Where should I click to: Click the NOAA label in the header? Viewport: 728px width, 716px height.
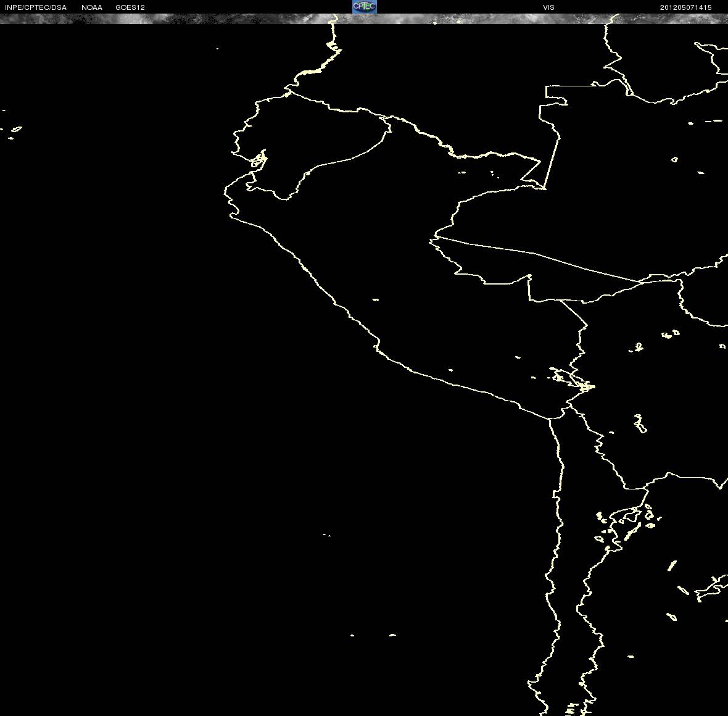[91, 7]
